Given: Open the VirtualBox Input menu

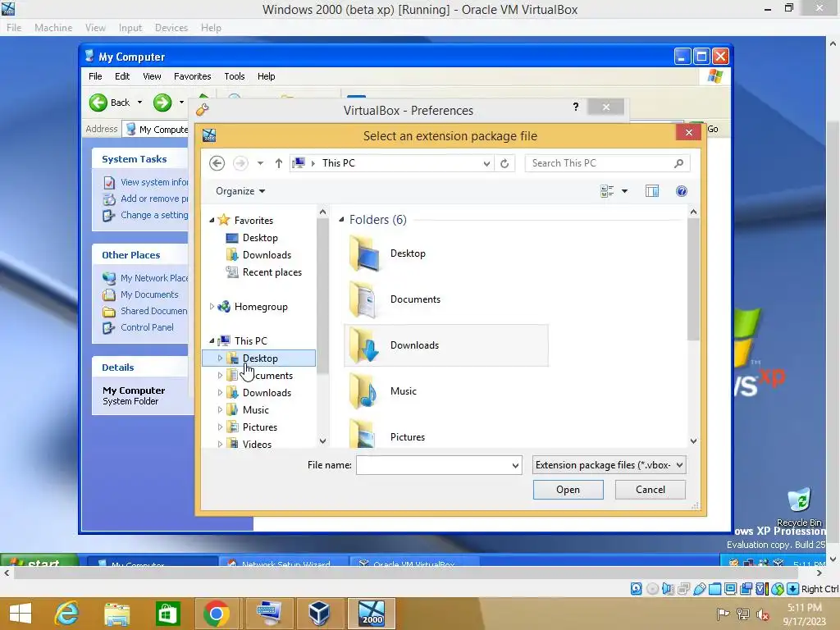Looking at the screenshot, I should (130, 28).
